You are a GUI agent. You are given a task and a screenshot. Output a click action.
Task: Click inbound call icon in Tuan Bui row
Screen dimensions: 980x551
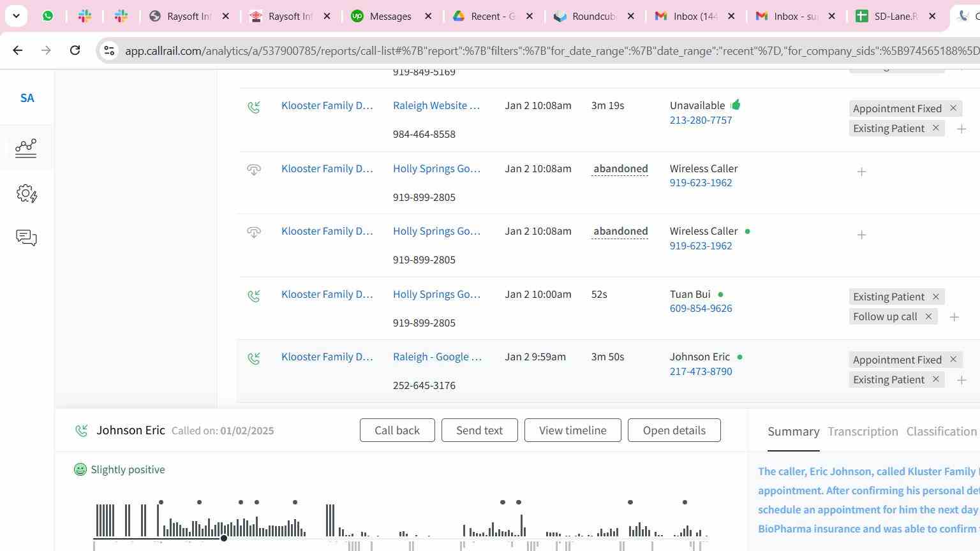(x=254, y=296)
